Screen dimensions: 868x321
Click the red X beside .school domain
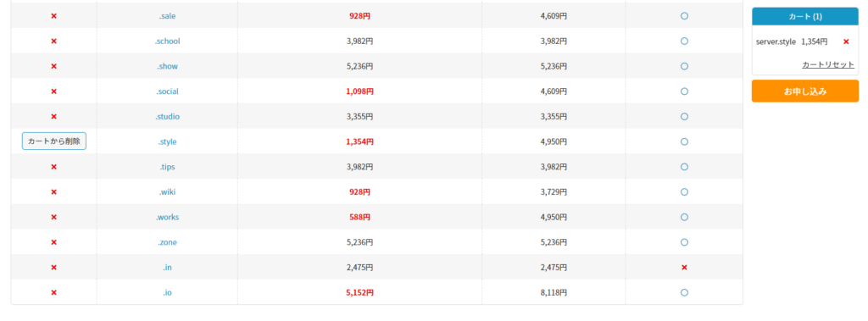tap(53, 41)
